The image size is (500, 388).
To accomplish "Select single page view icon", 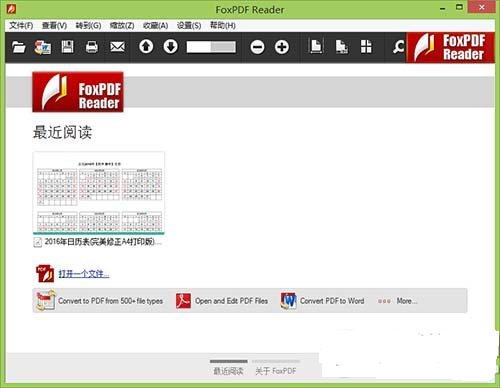I will [x=316, y=47].
